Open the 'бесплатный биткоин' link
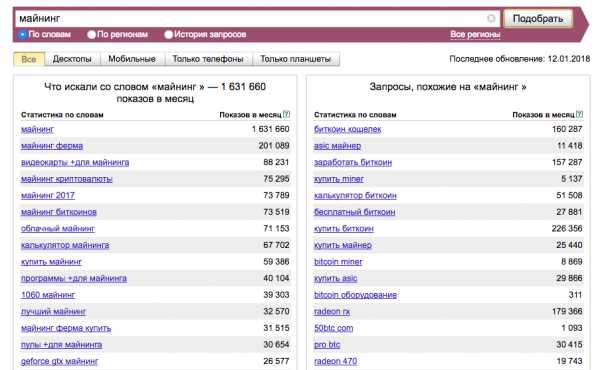The width and height of the screenshot is (600, 370). click(x=354, y=212)
